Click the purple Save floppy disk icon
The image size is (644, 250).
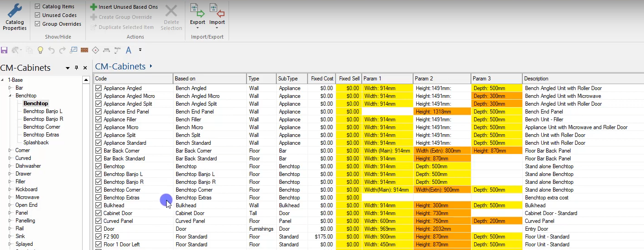tap(4, 50)
